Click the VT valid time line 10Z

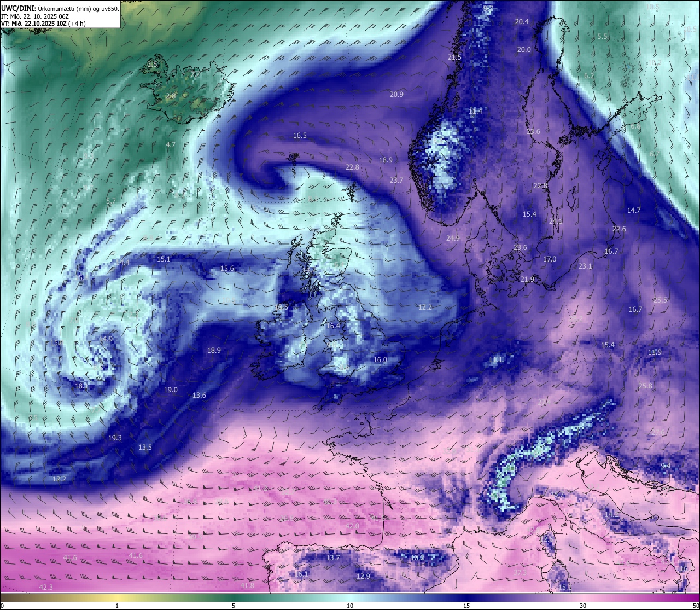pyautogui.click(x=43, y=24)
